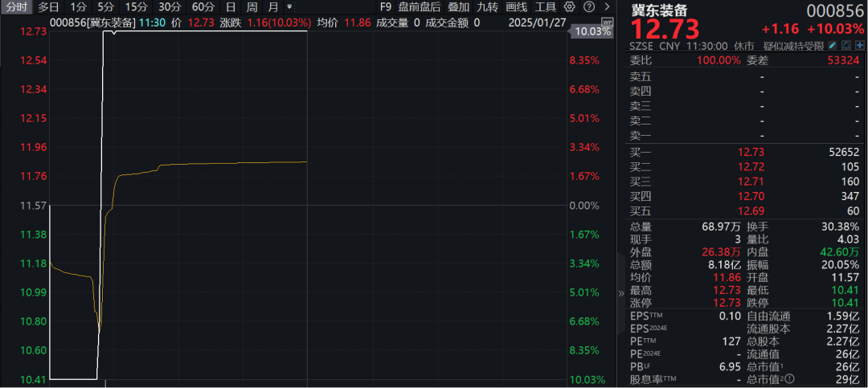Screen dimensions: 868x388
Task: Open chart settings gear icon
Action: 570,7
